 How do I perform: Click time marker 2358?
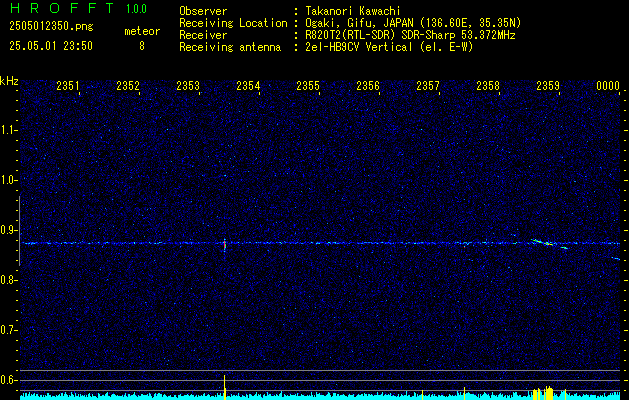click(x=488, y=85)
